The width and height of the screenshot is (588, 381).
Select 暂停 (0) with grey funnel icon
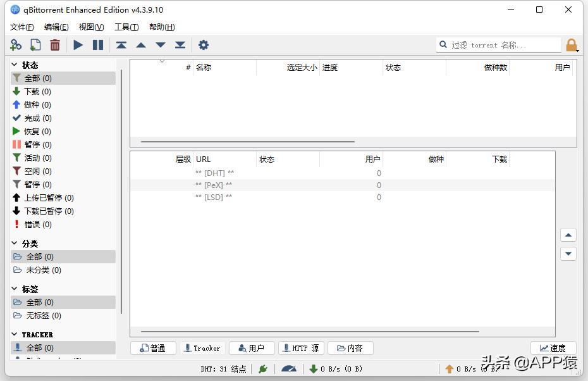[x=63, y=184]
